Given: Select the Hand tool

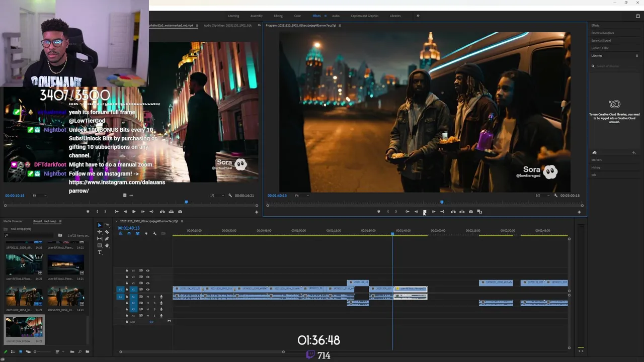Looking at the screenshot, I should coord(107,245).
